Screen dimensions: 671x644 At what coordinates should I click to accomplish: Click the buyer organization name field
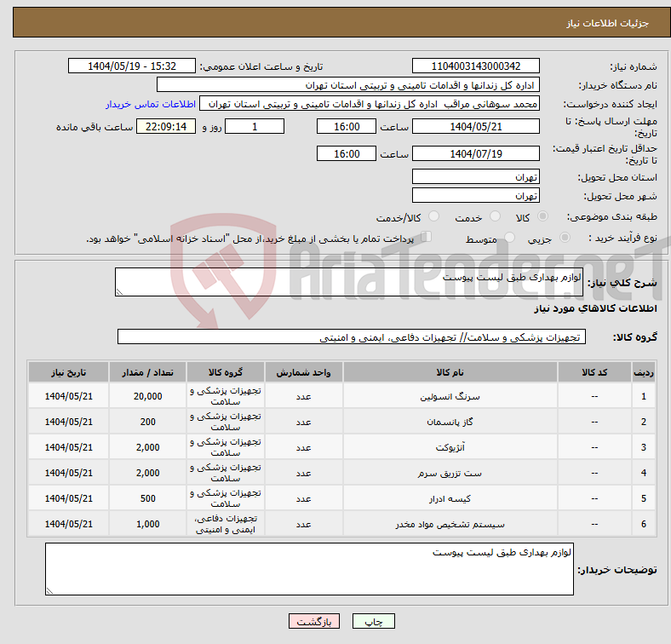[348, 85]
